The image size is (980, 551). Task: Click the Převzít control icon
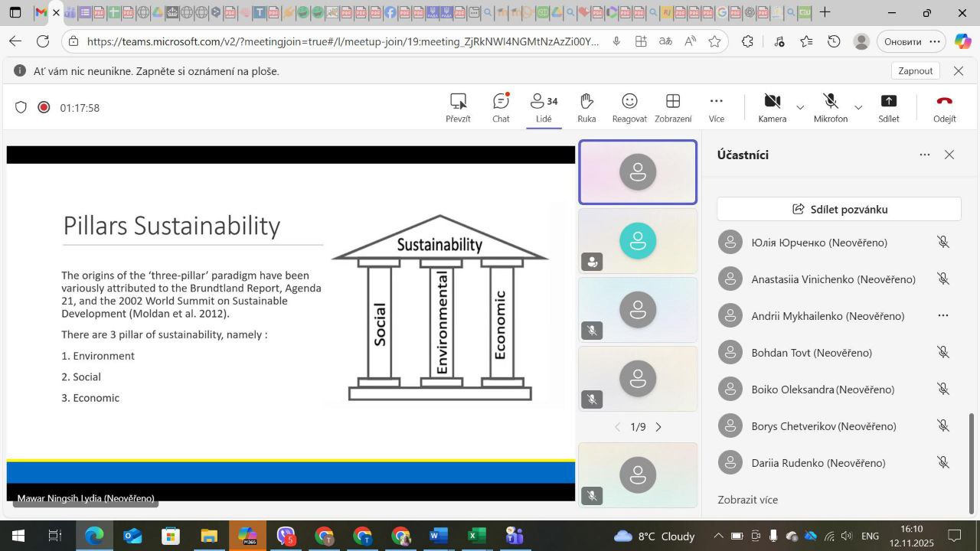pyautogui.click(x=458, y=107)
